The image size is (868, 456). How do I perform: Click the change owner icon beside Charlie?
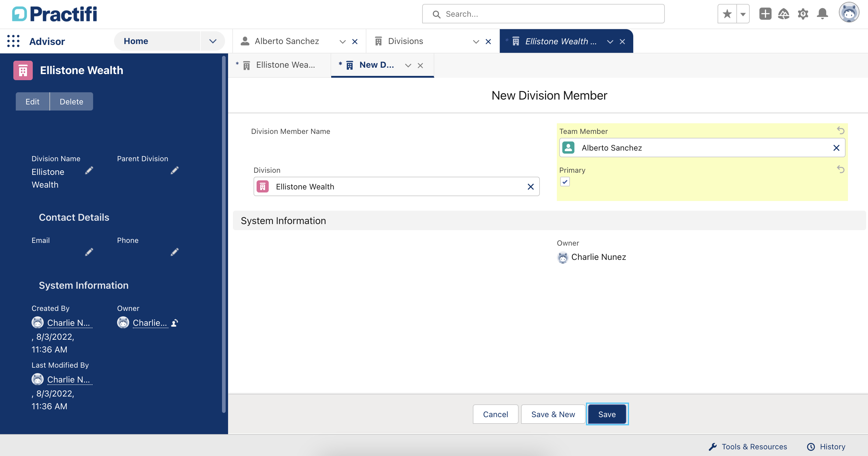click(x=175, y=323)
